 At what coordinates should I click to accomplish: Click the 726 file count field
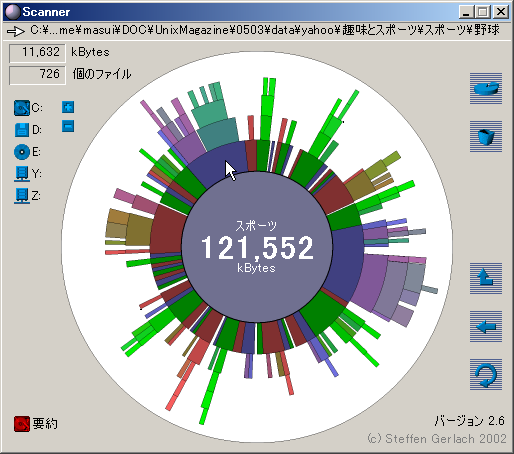(37, 75)
